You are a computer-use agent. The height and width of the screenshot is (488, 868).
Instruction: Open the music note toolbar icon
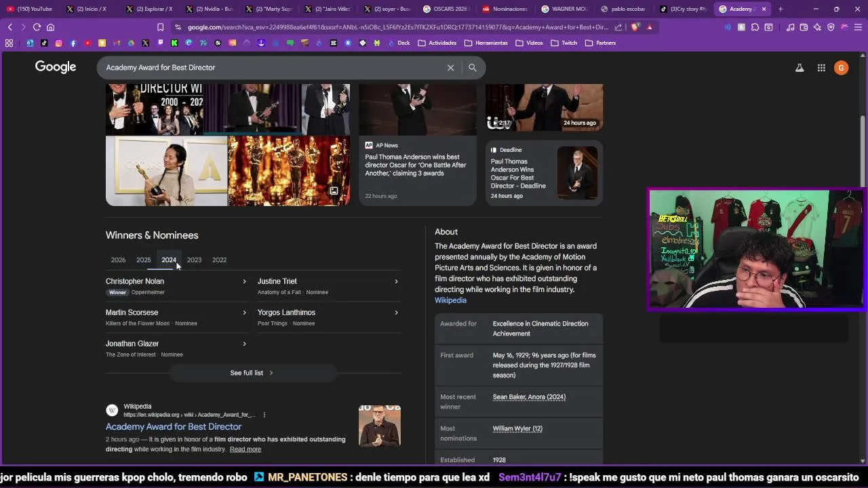pyautogui.click(x=790, y=27)
